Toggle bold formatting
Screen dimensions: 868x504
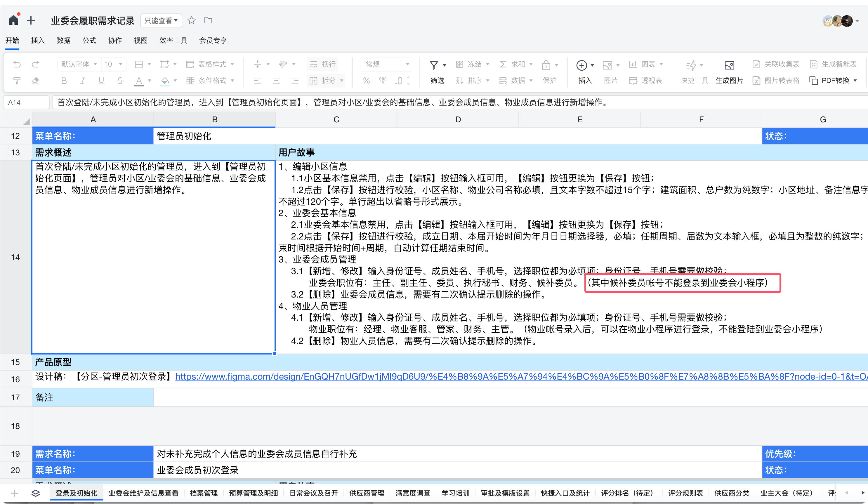(64, 80)
